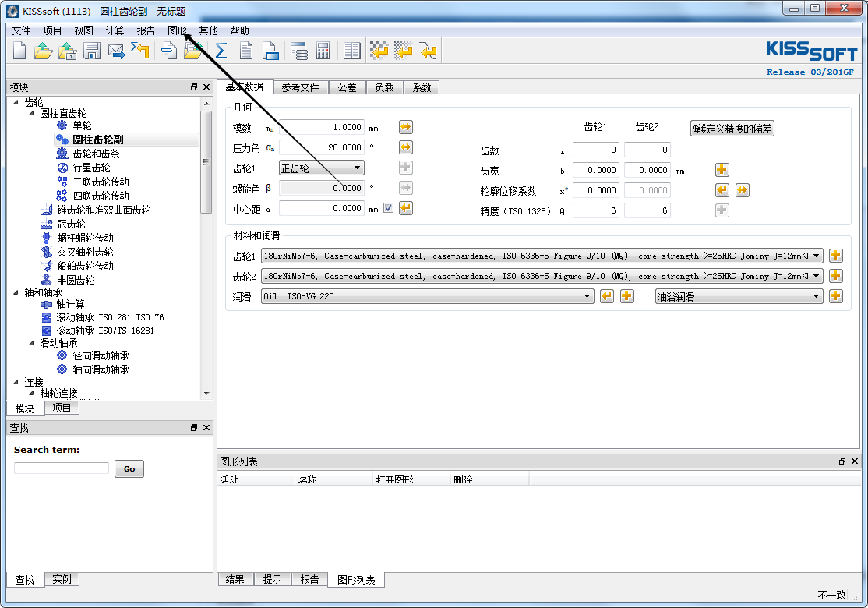Image resolution: width=868 pixels, height=608 pixels.
Task: Open the manual book icon
Action: click(x=351, y=51)
